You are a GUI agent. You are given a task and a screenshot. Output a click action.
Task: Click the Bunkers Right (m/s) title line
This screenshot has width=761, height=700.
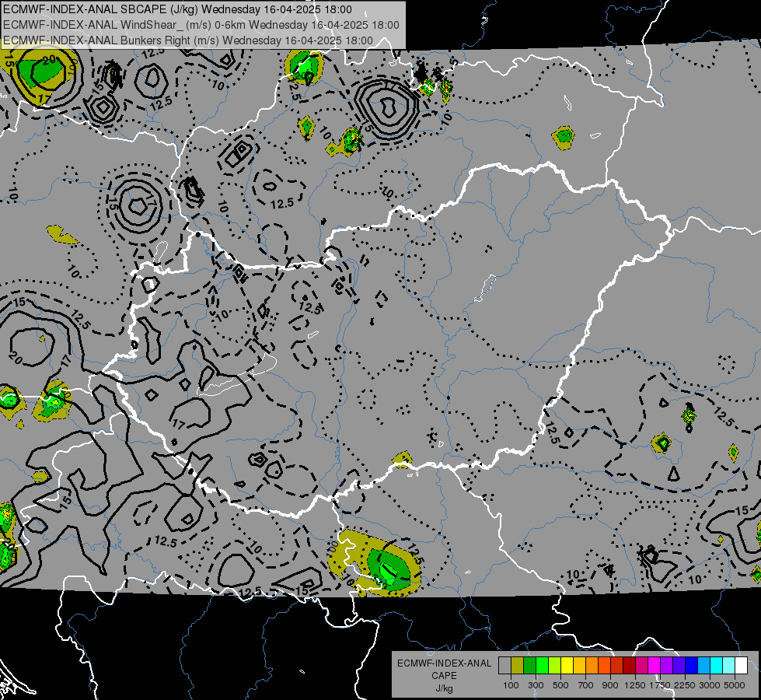[188, 40]
